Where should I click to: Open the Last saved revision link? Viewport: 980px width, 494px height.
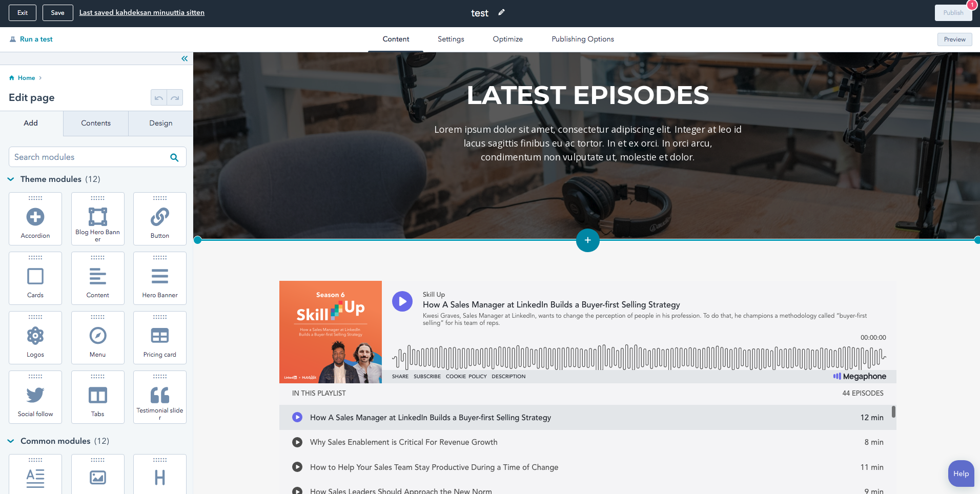[142, 13]
